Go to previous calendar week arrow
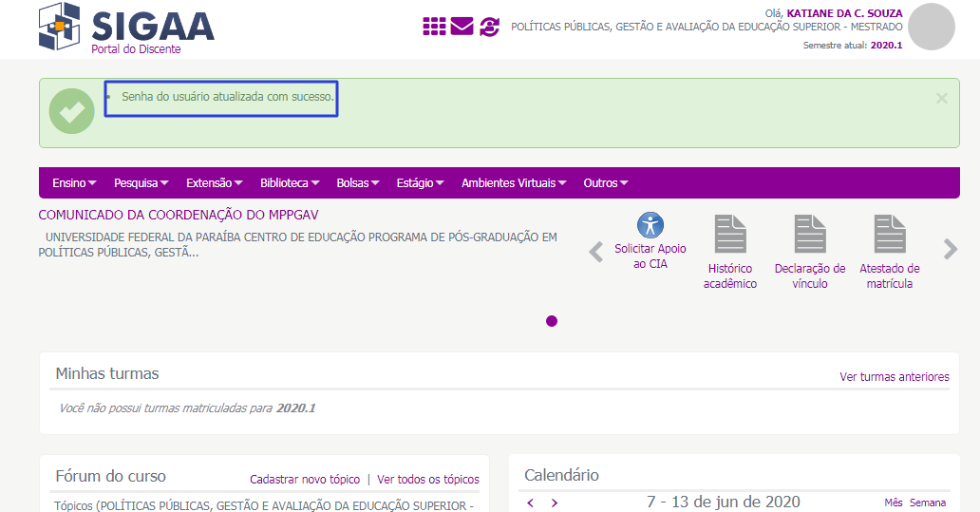The image size is (980, 512). coord(531,503)
